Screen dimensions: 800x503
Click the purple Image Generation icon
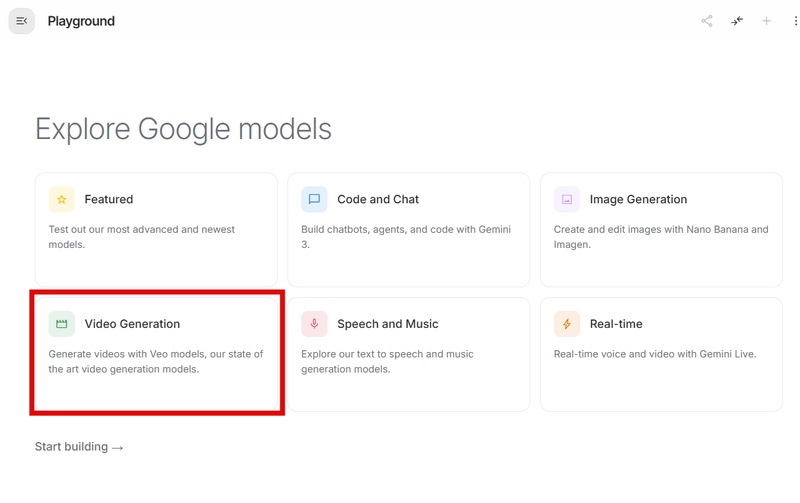tap(567, 199)
